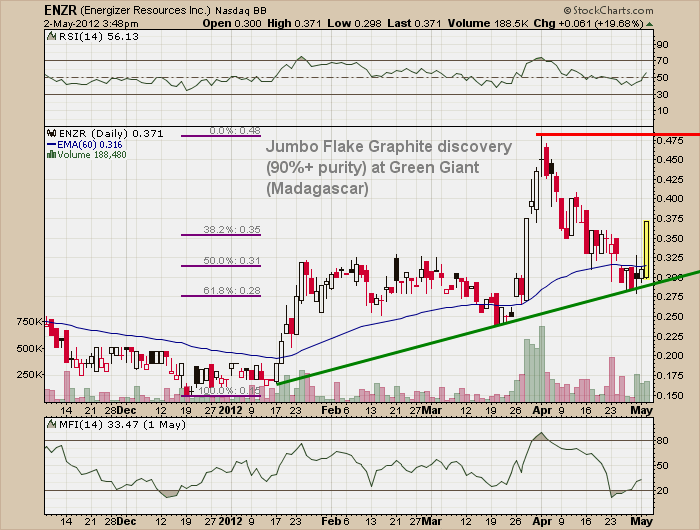Click the 20 level on the MFI axis
The width and height of the screenshot is (700, 530).
point(662,491)
